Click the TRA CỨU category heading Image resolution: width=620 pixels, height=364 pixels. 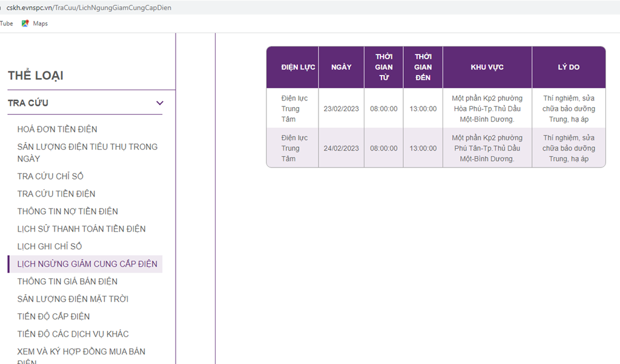click(28, 103)
